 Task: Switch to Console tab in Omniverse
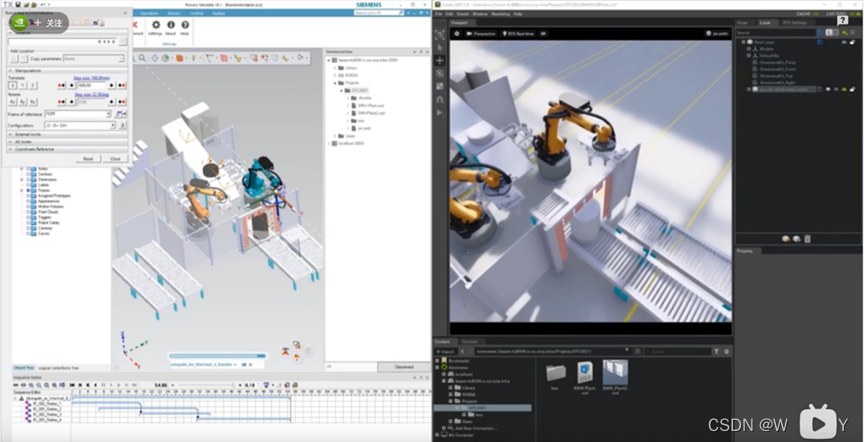pos(469,342)
